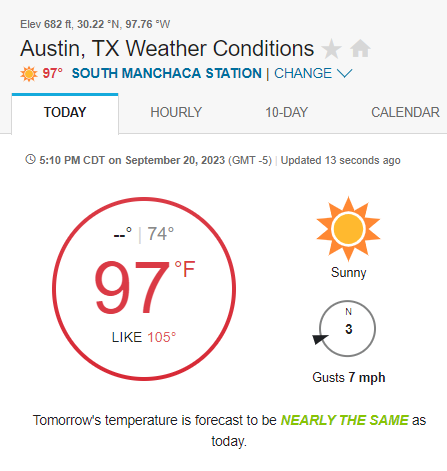Click the large Sunny weather icon

(x=348, y=229)
